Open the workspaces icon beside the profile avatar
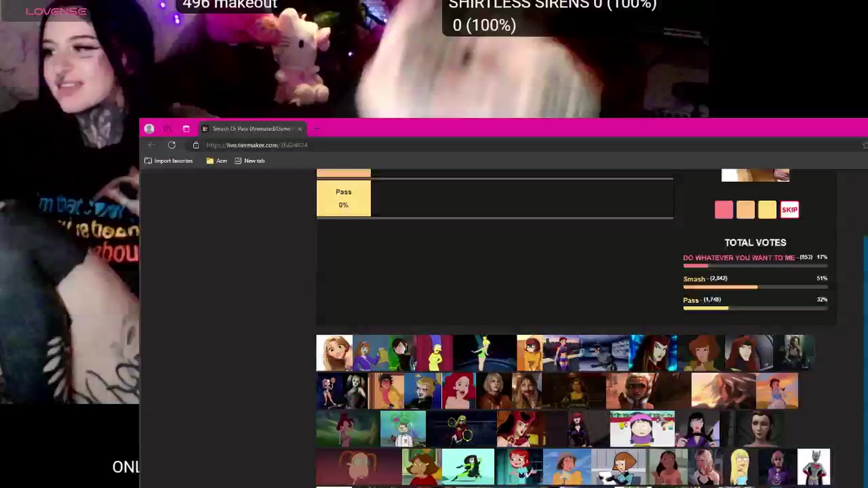 coord(167,129)
